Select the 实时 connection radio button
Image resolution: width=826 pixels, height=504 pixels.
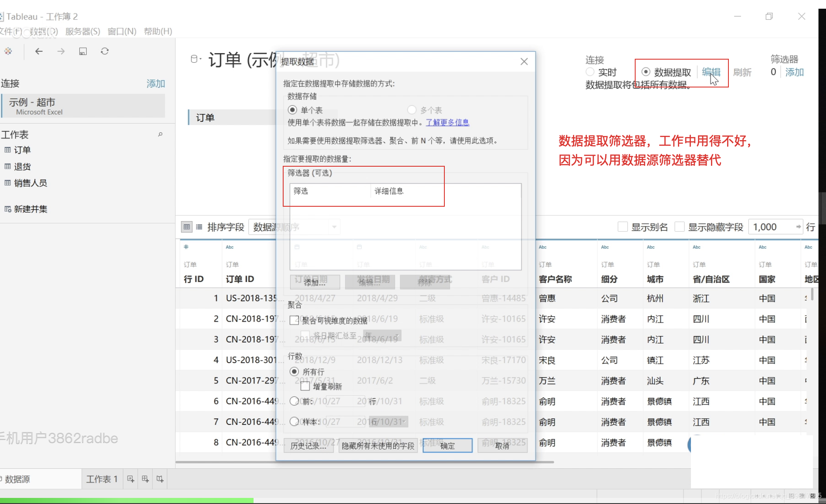590,72
